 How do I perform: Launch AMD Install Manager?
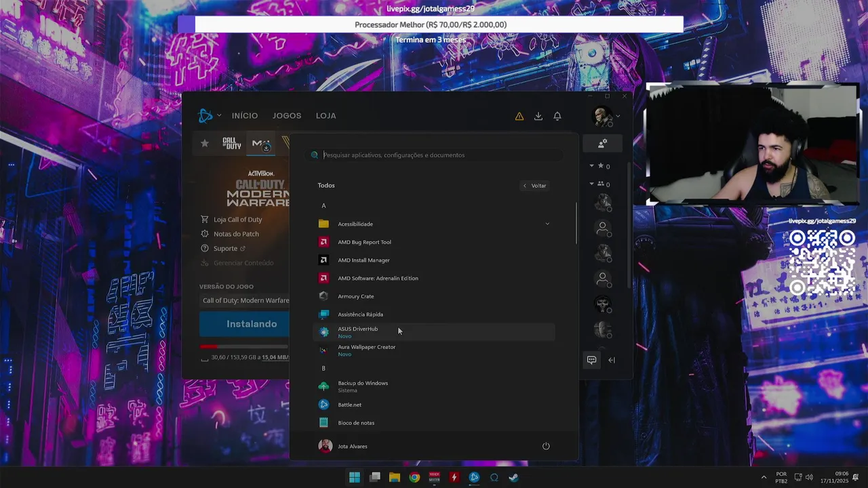434,260
